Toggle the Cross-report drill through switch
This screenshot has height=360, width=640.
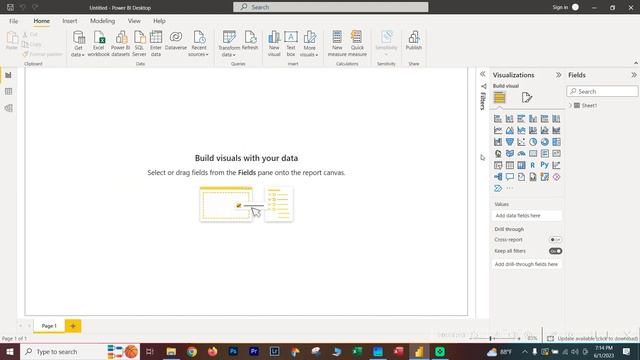click(555, 240)
